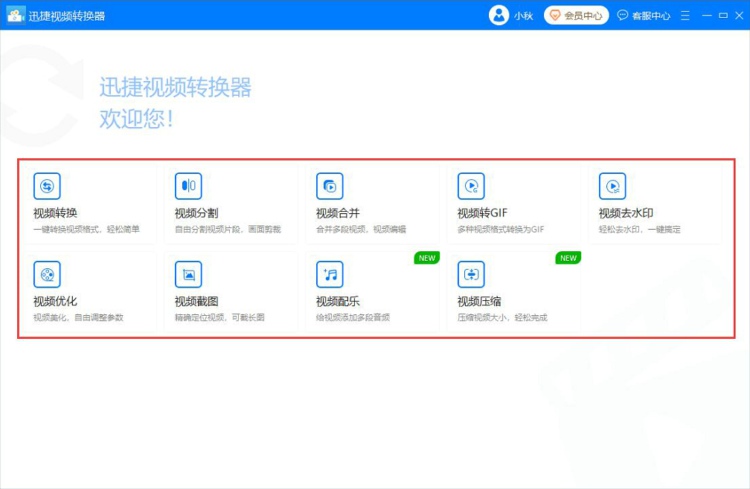Click description 合并多段视频，视频编辑
Screen dimensions: 750x489
[x=361, y=229]
